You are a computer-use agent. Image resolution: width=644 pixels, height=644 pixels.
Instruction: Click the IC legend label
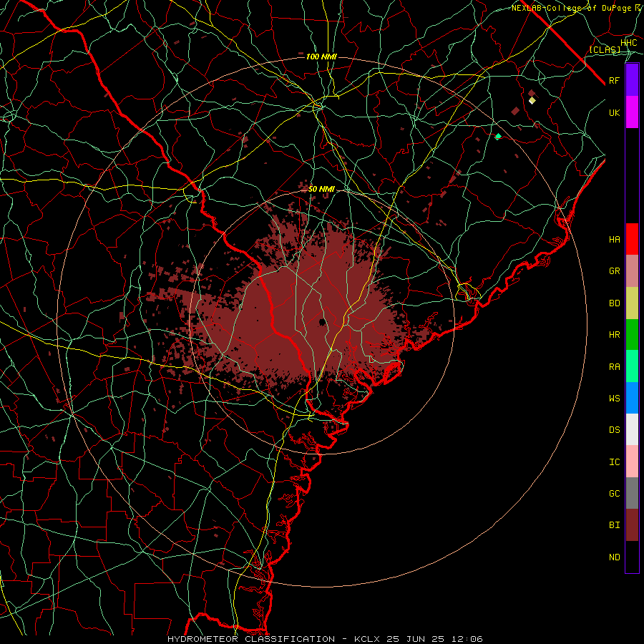coord(615,462)
